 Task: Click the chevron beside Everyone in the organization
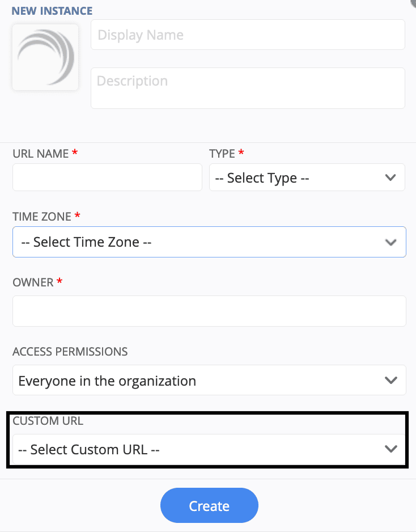point(390,380)
